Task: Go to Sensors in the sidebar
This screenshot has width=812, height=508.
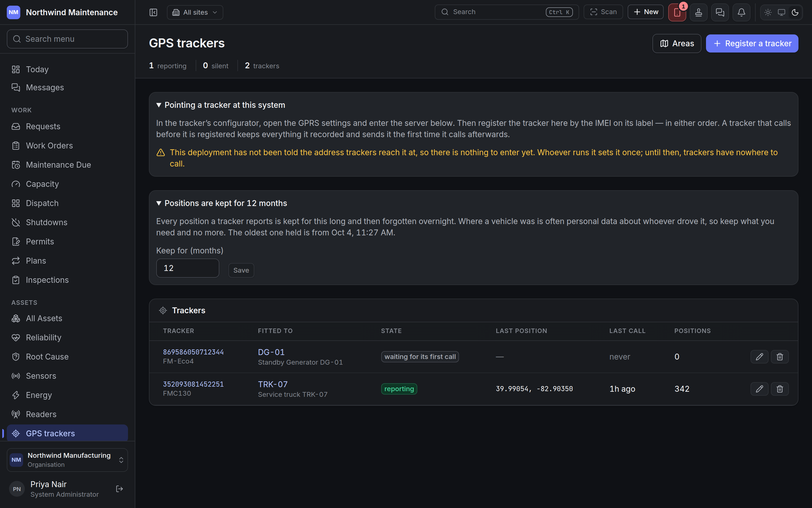Action: [67, 376]
